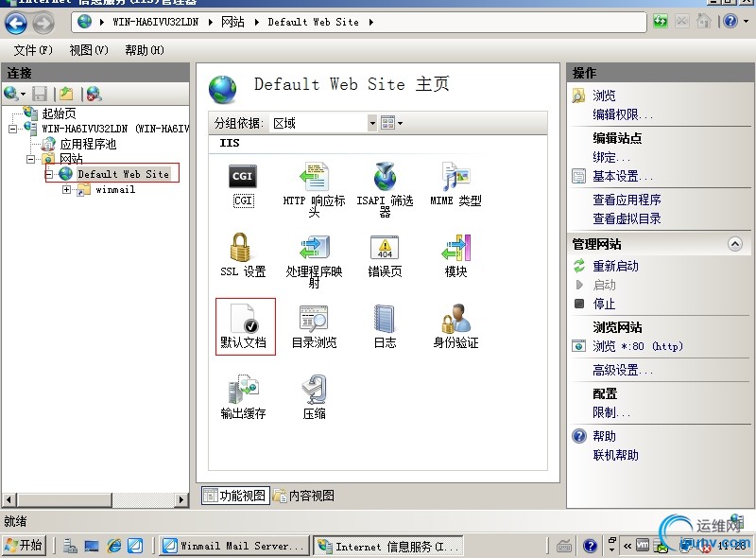Switch to Winmail Mail Server taskbar window

(234, 546)
